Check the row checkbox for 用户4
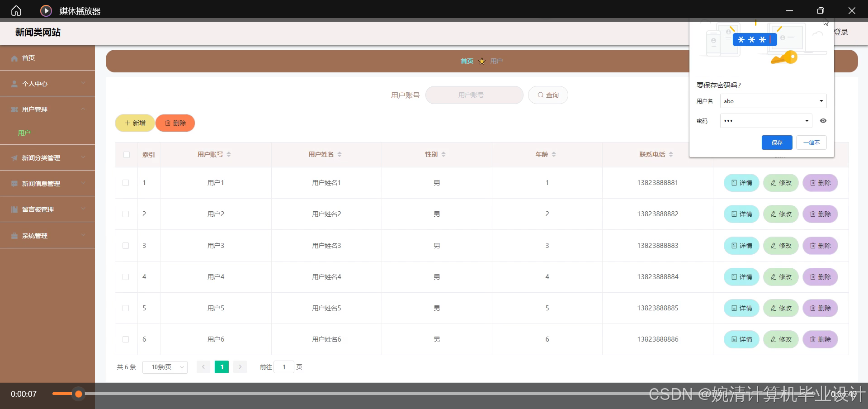 pyautogui.click(x=126, y=277)
